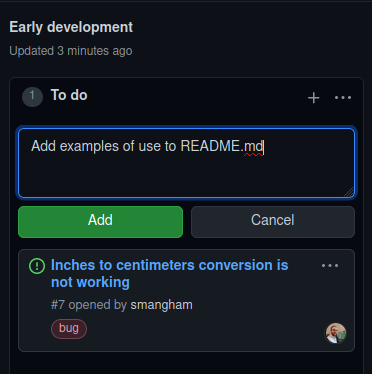This screenshot has width=372, height=374.
Task: Open the To do column options menu
Action: 343,98
